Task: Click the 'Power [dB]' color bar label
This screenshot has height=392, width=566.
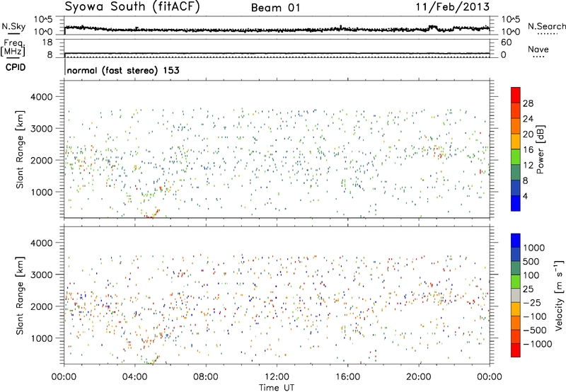Action: (541, 149)
